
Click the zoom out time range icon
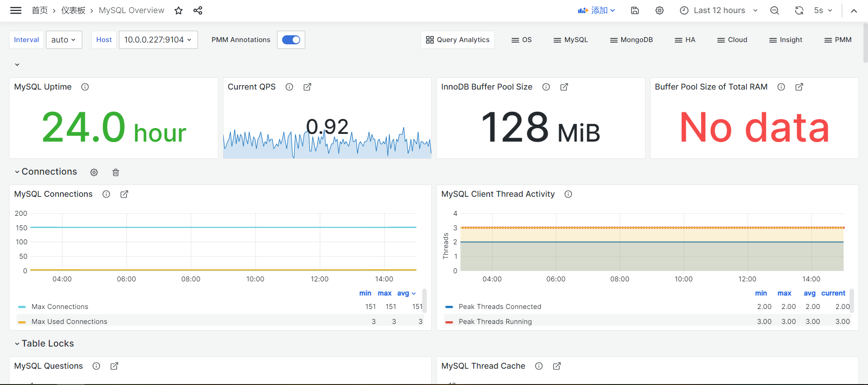774,10
